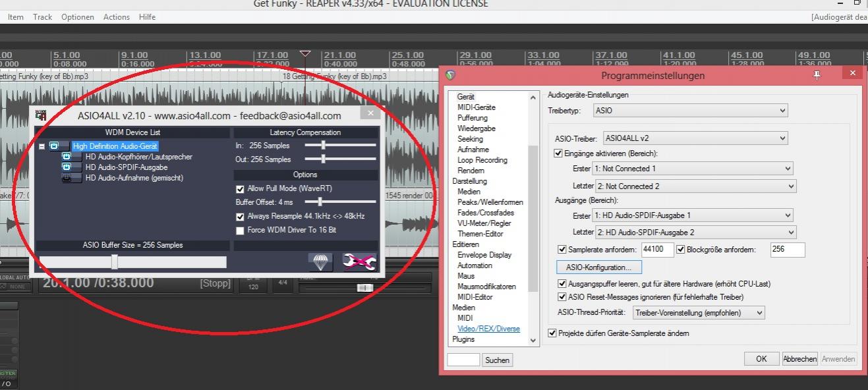The height and width of the screenshot is (390, 868).
Task: Select Peaks/Wellenformen in settings tree
Action: coord(490,202)
